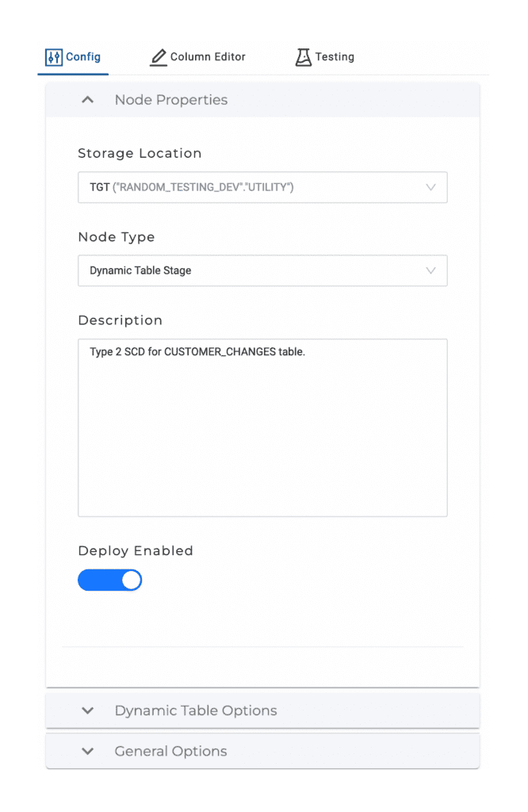Screen dimensions: 528x812
Task: Open the Storage Location TGT dropdown
Action: pyautogui.click(x=262, y=187)
